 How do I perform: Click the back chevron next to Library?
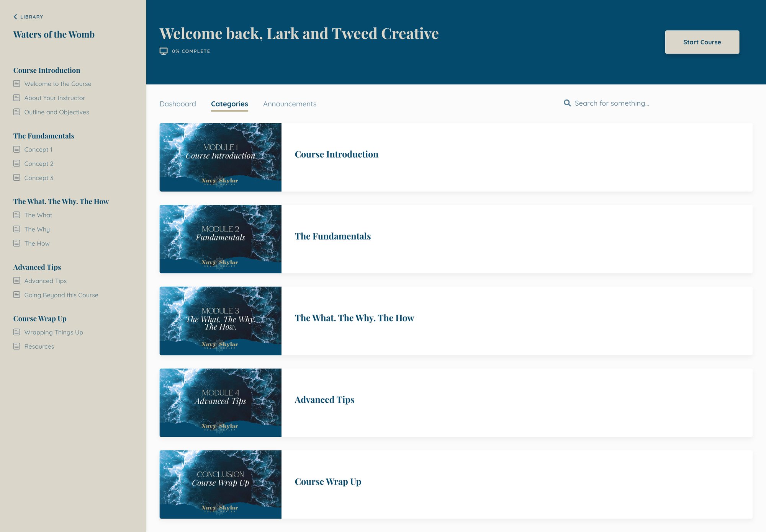point(15,17)
